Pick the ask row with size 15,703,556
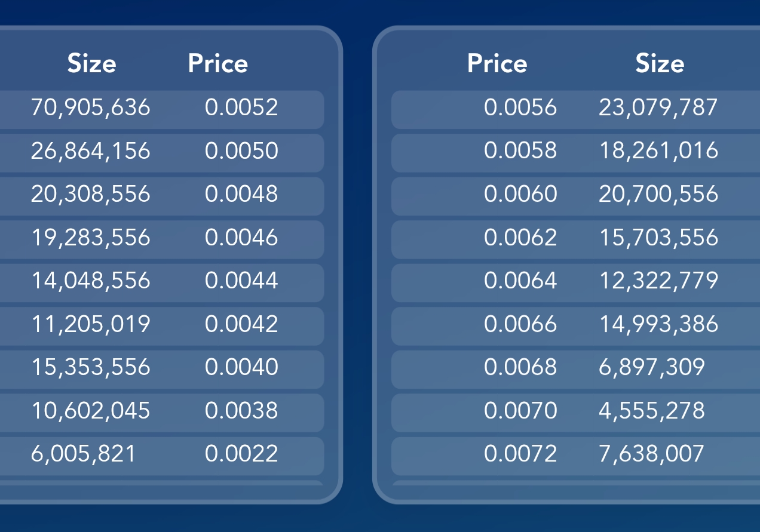Image resolution: width=760 pixels, height=532 pixels. [x=575, y=239]
